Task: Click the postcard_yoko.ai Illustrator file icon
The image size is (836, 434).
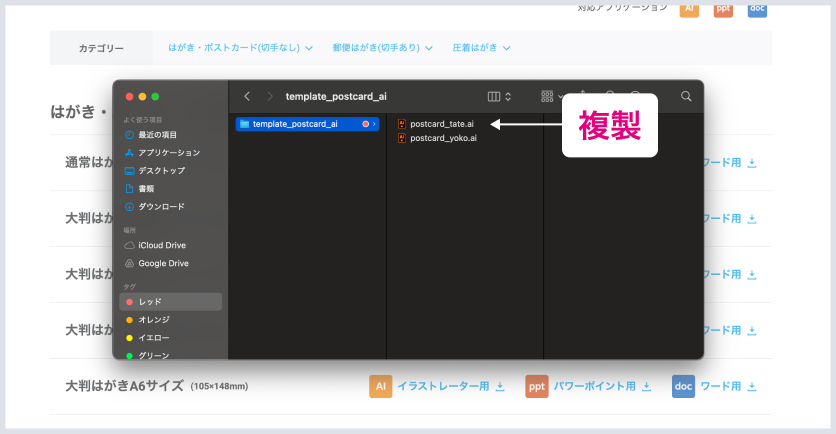Action: pyautogui.click(x=401, y=138)
